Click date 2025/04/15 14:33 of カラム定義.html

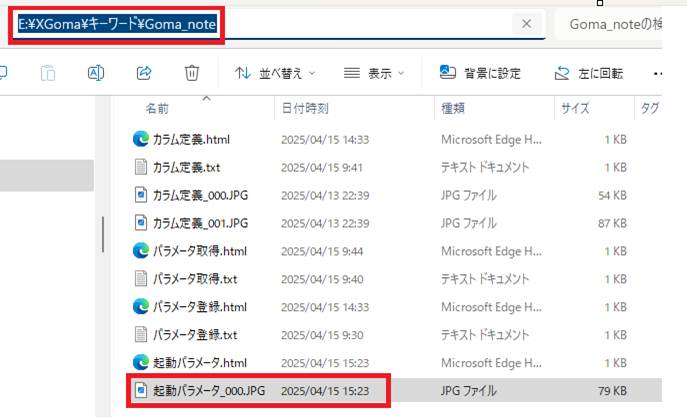[325, 140]
